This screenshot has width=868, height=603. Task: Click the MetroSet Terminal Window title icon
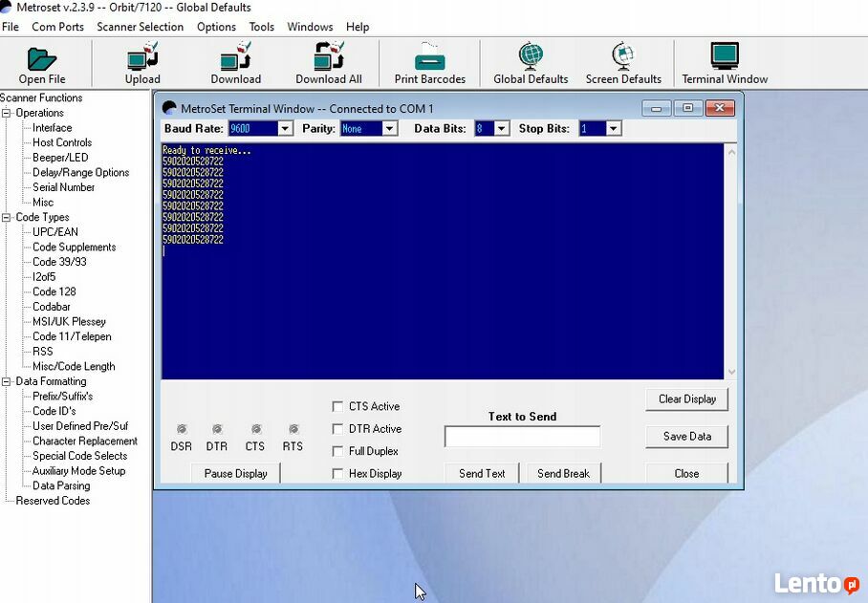(169, 108)
